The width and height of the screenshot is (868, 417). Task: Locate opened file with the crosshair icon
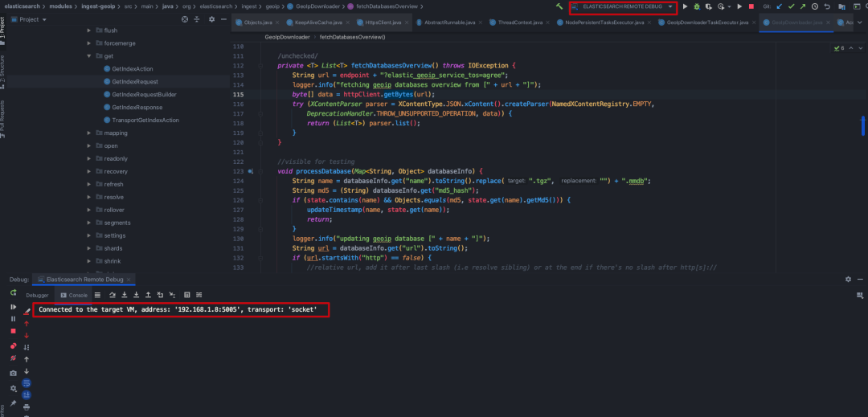185,19
